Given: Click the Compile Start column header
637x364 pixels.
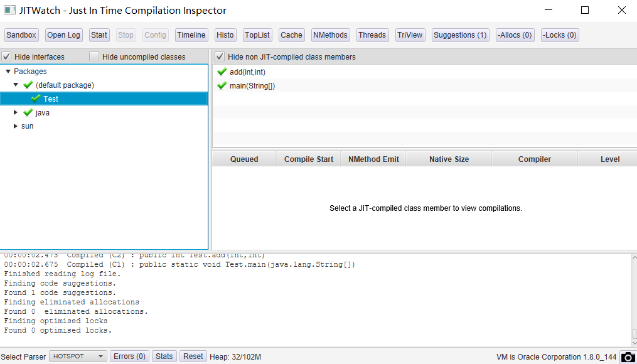Looking at the screenshot, I should coord(309,159).
